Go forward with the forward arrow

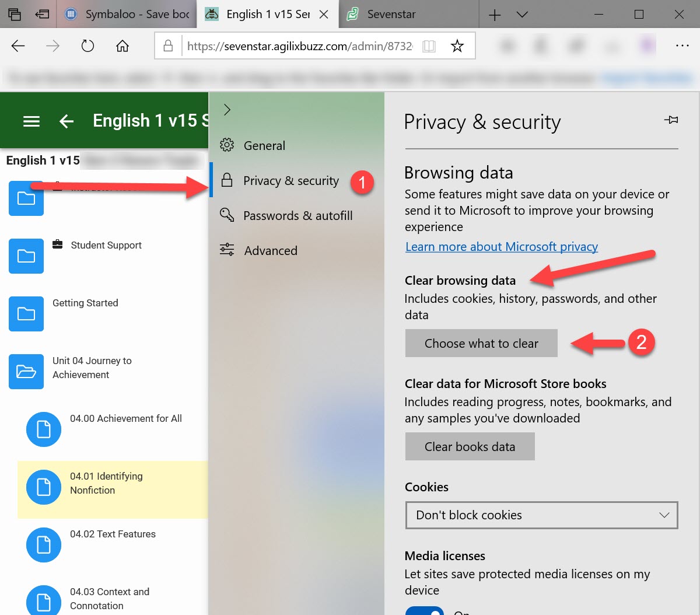coord(53,46)
